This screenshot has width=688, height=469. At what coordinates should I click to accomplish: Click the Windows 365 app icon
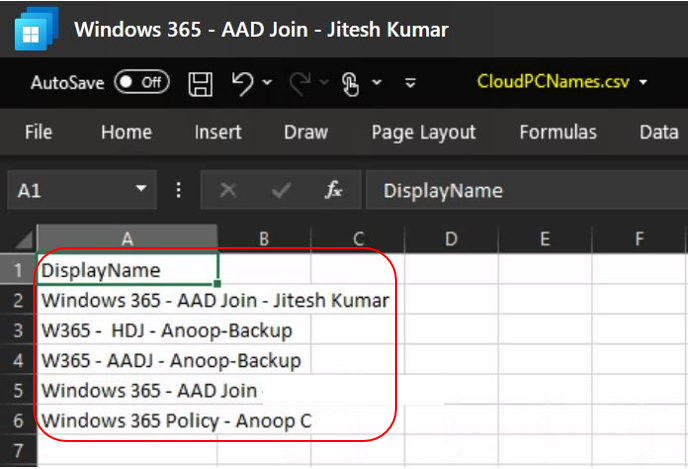36,29
